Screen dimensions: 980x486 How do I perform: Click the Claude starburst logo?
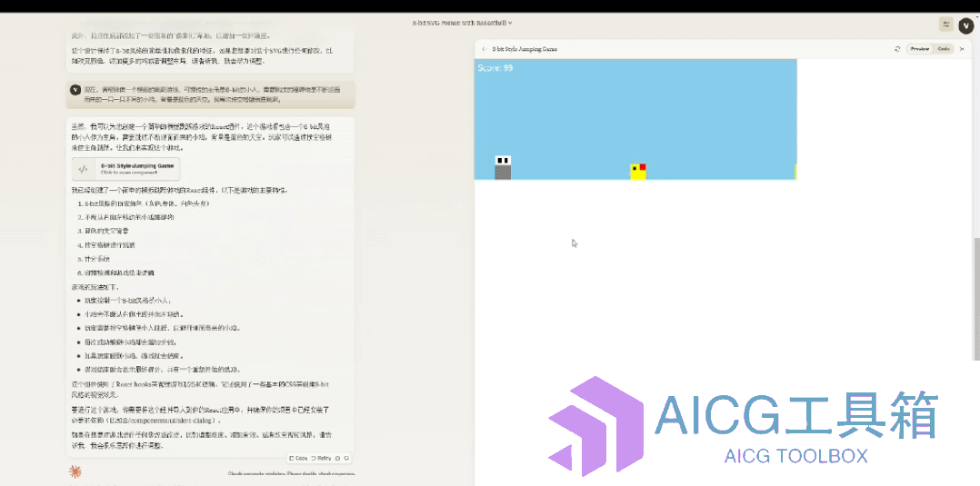pyautogui.click(x=75, y=471)
